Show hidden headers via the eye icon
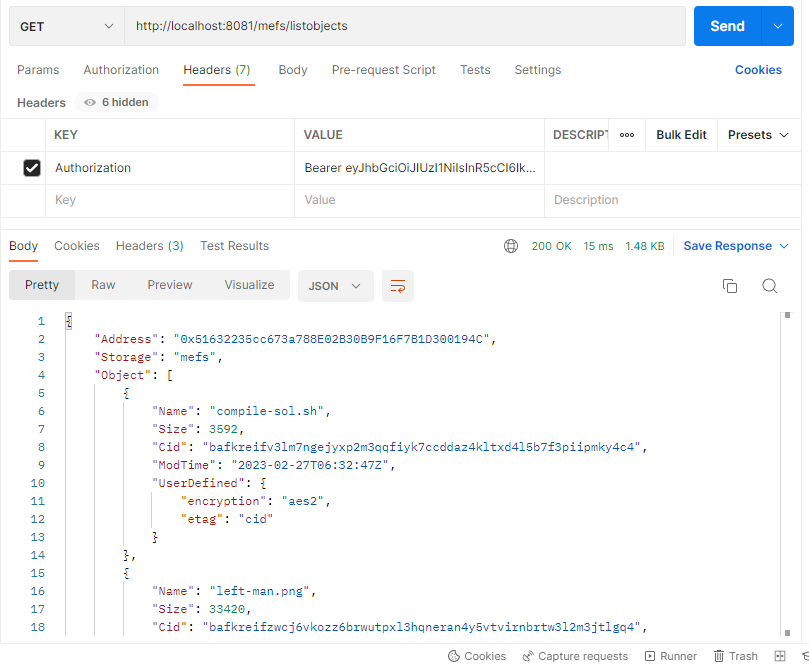The image size is (809, 666). pyautogui.click(x=90, y=103)
